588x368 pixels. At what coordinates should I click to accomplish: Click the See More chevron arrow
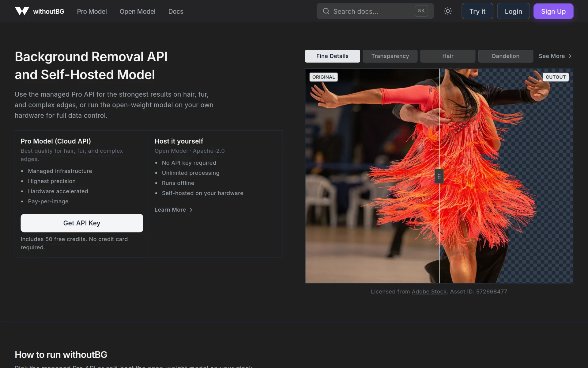(x=570, y=56)
